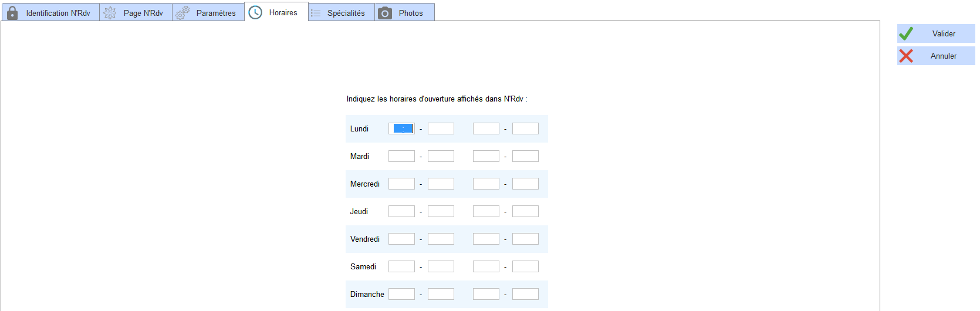Viewport: 980px width, 311px height.
Task: Click the Vendredi day label
Action: pos(365,239)
